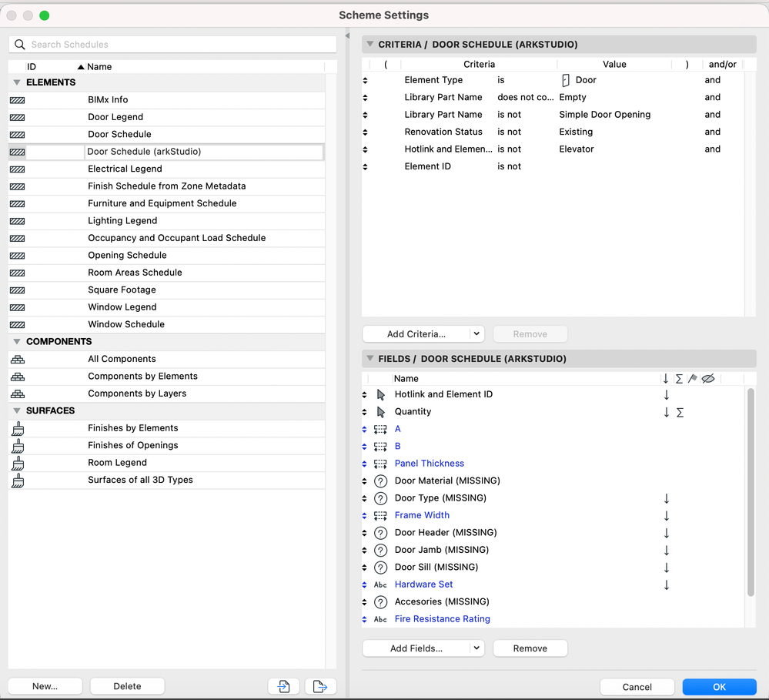The image size is (769, 700).
Task: Collapse the ELEMENTS group
Action: point(17,82)
